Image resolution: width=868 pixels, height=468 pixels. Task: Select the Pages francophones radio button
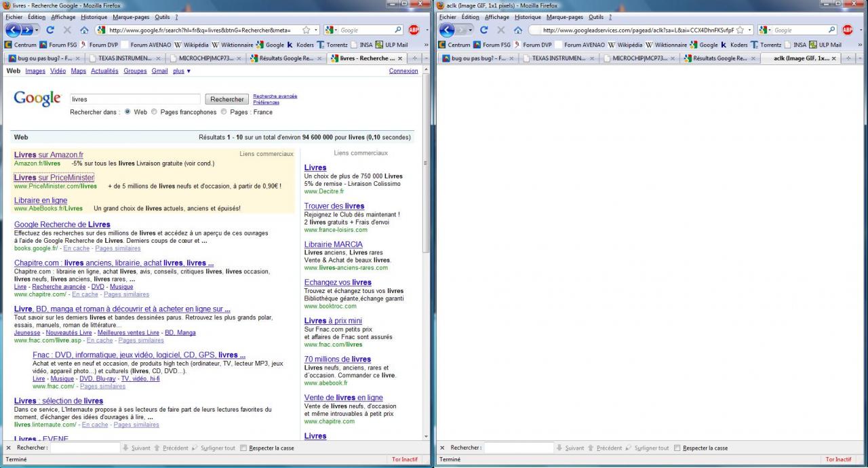pos(154,112)
